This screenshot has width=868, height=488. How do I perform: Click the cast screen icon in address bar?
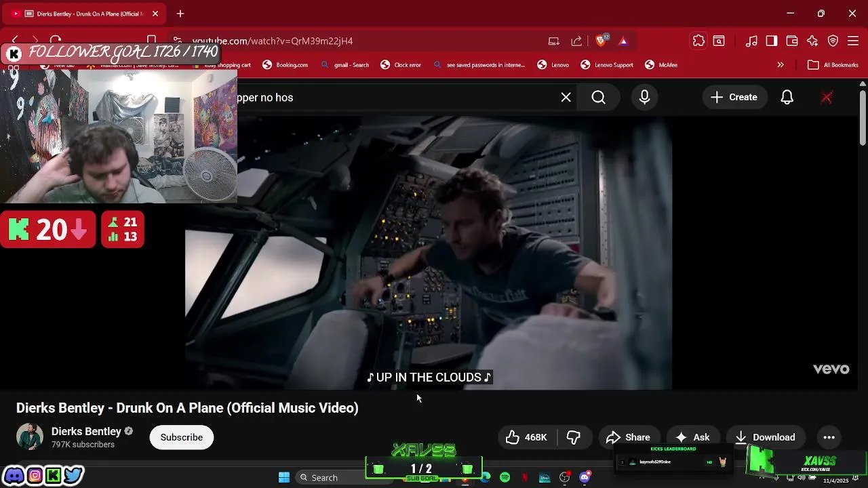[x=554, y=41]
